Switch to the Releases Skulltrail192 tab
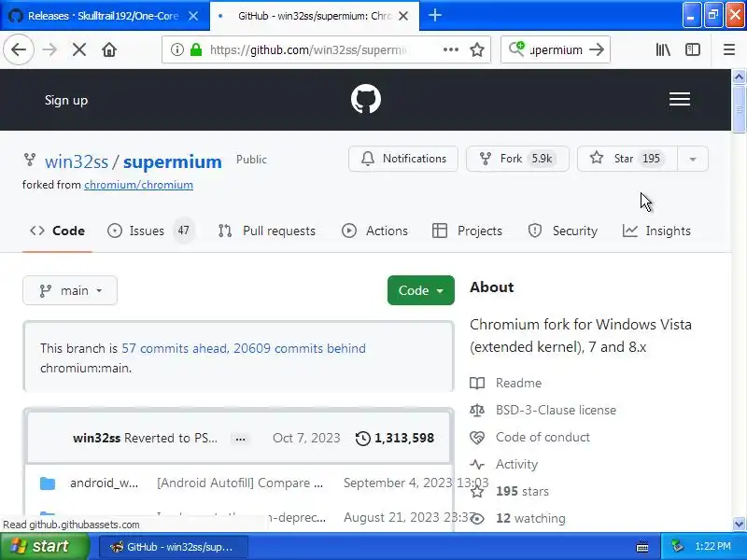The image size is (747, 560). click(x=105, y=16)
